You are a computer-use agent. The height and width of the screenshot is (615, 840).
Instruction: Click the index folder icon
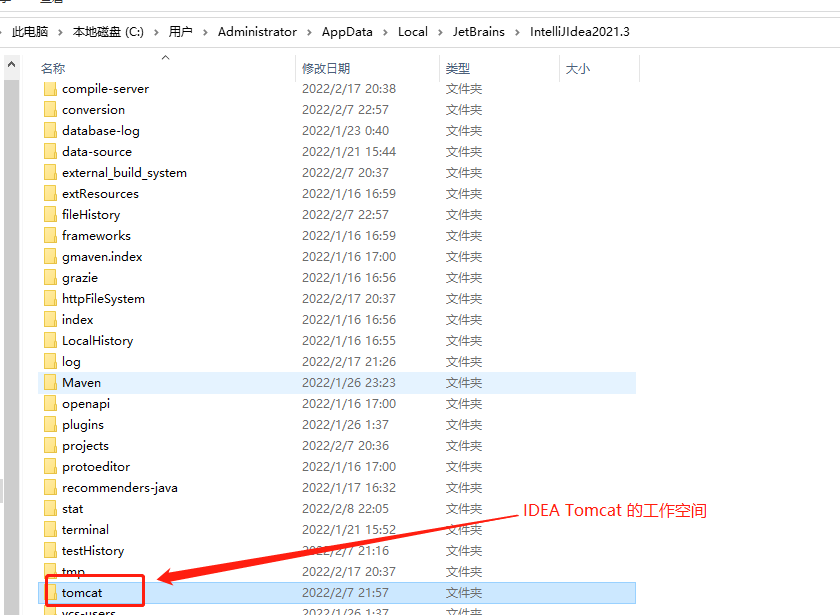50,319
